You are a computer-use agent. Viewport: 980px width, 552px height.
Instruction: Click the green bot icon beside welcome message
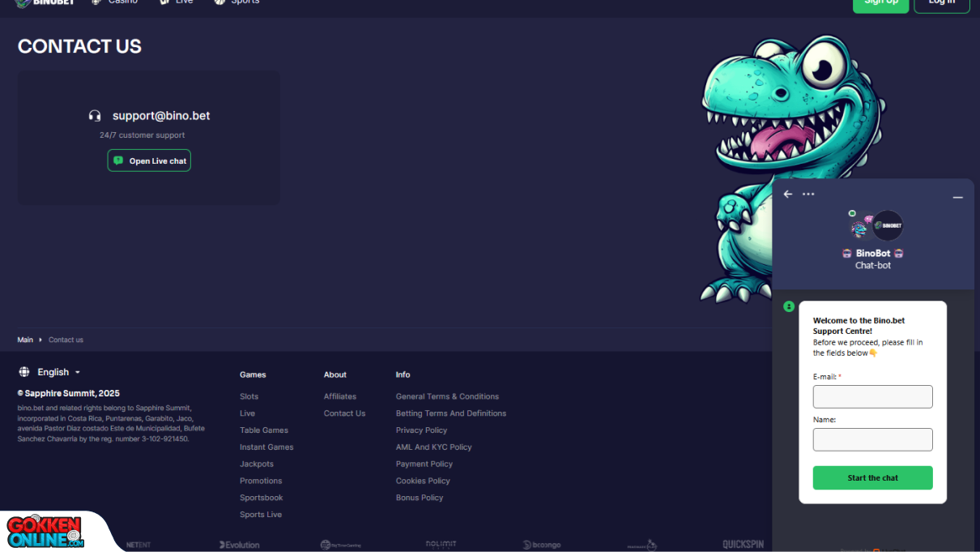(789, 306)
